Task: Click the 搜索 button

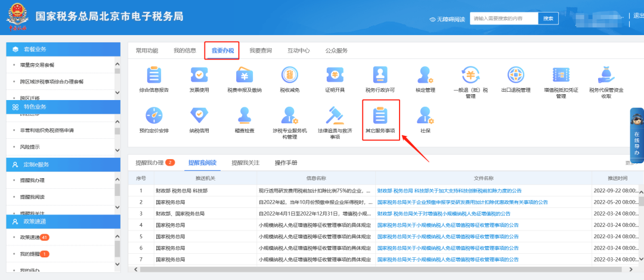Action: click(549, 18)
